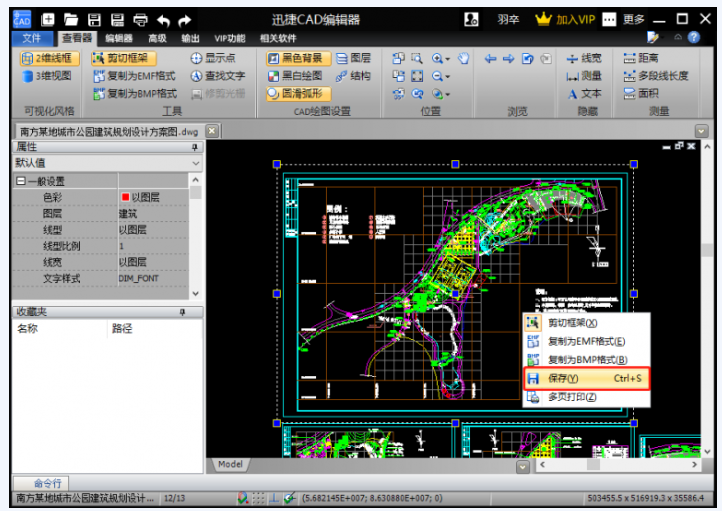Click the 显示点 show points tool

212,59
